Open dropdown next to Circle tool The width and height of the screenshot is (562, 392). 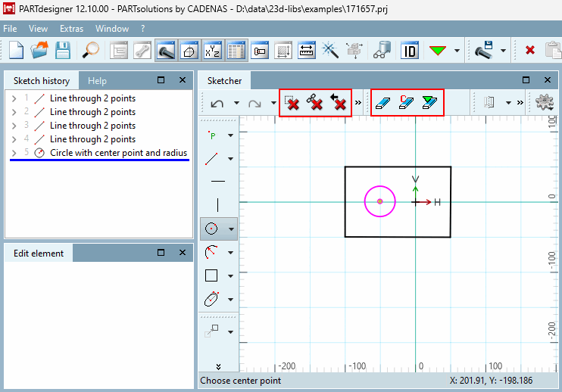pyautogui.click(x=232, y=229)
